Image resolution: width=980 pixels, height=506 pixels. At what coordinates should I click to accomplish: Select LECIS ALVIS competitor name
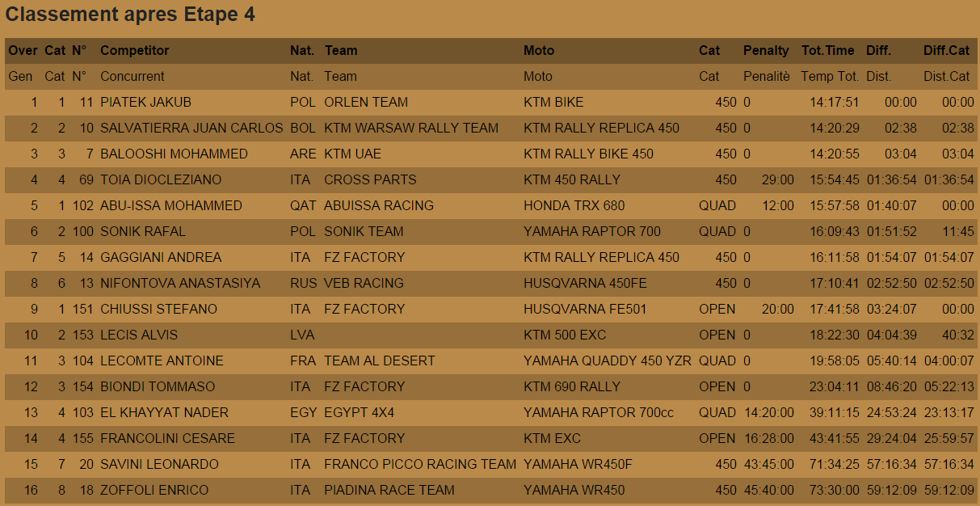139,335
